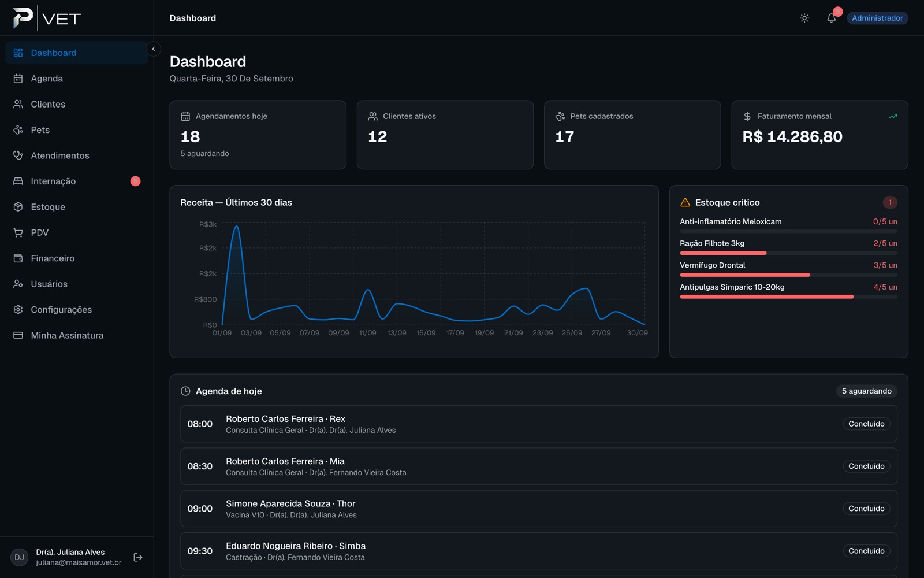Click the Administrador badge
Viewport: 924px width, 578px height.
tap(877, 18)
